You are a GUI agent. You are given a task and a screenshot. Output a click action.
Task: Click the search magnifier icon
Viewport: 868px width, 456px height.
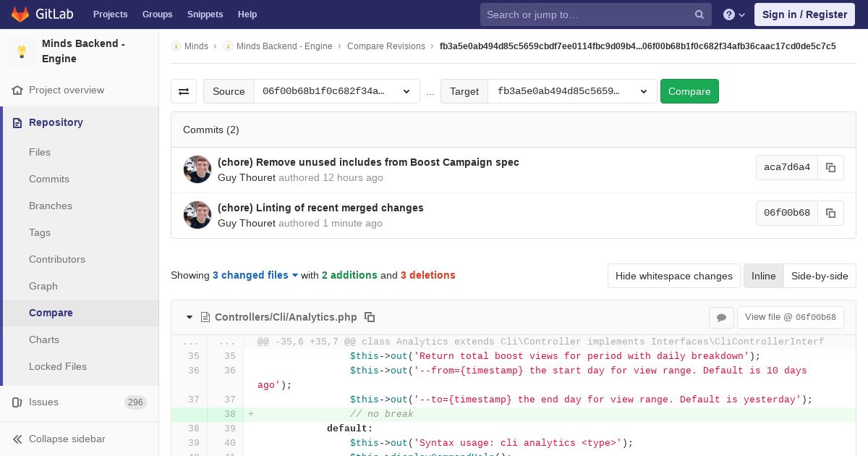[x=699, y=14]
